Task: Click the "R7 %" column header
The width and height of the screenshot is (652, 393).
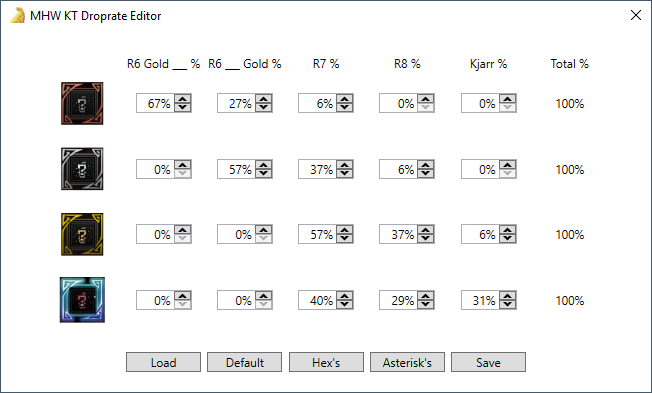Action: pos(326,64)
